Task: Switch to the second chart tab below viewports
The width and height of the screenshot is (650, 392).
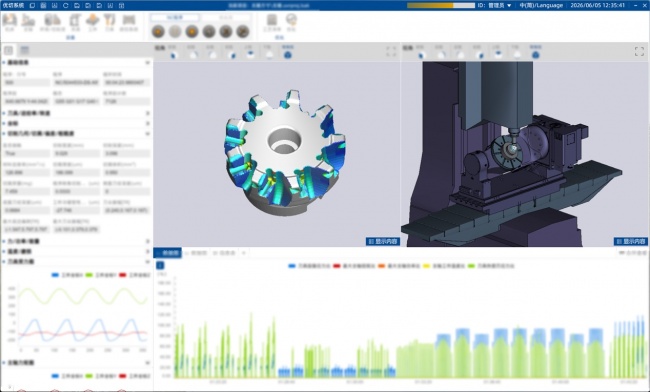Action: point(195,253)
